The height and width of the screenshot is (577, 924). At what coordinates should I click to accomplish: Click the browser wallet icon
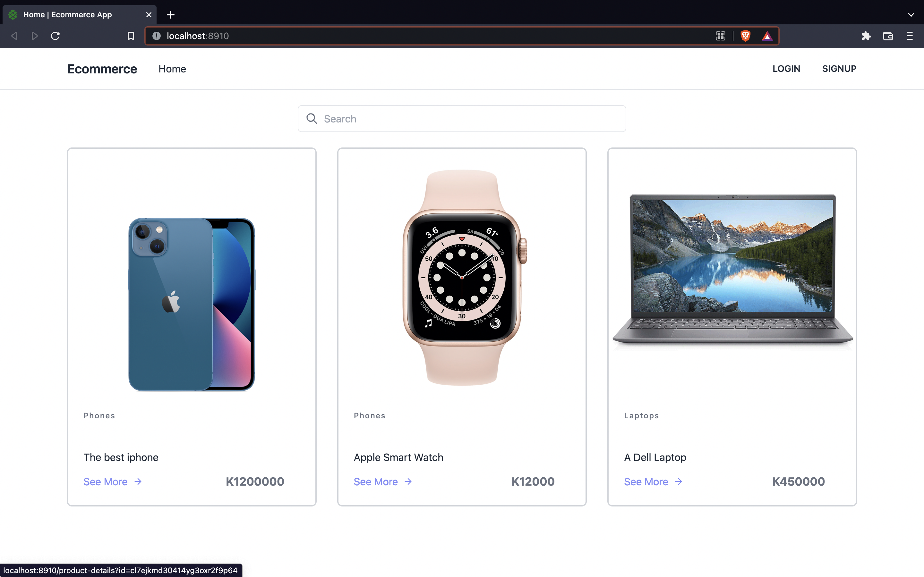[888, 36]
